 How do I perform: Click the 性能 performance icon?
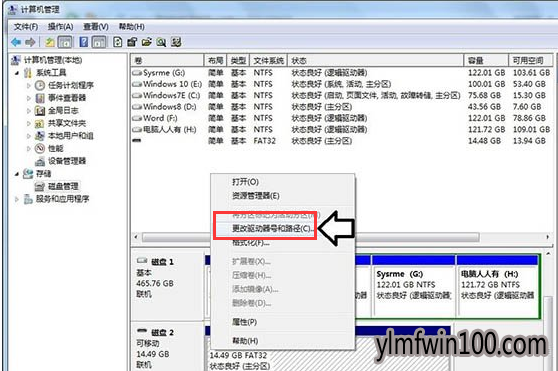tap(40, 148)
